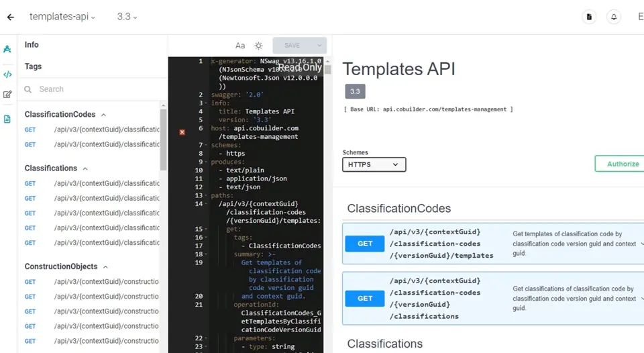This screenshot has height=353, width=644.
Task: Click the ClassificationCodes section heading in docs
Action: click(398, 208)
